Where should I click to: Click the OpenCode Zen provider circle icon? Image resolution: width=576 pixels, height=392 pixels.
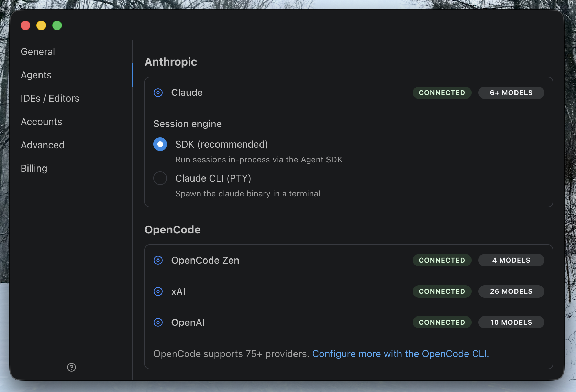[158, 260]
